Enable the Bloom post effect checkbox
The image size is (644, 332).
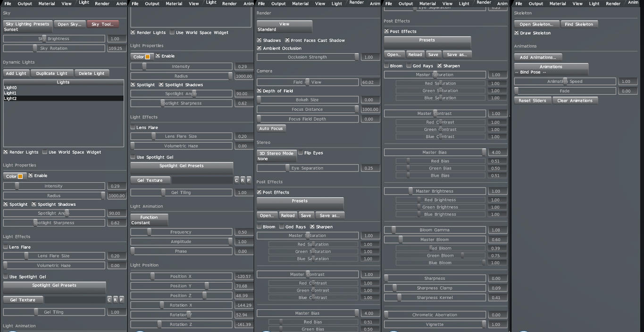(260, 226)
